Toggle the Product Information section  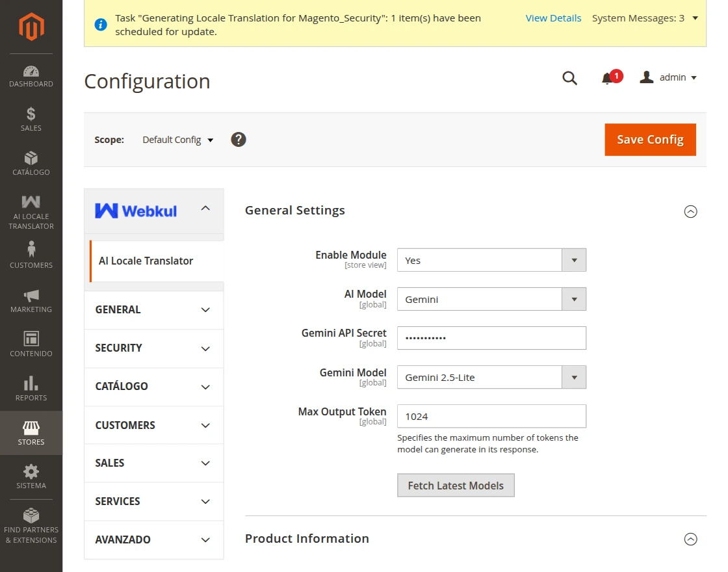pyautogui.click(x=690, y=539)
